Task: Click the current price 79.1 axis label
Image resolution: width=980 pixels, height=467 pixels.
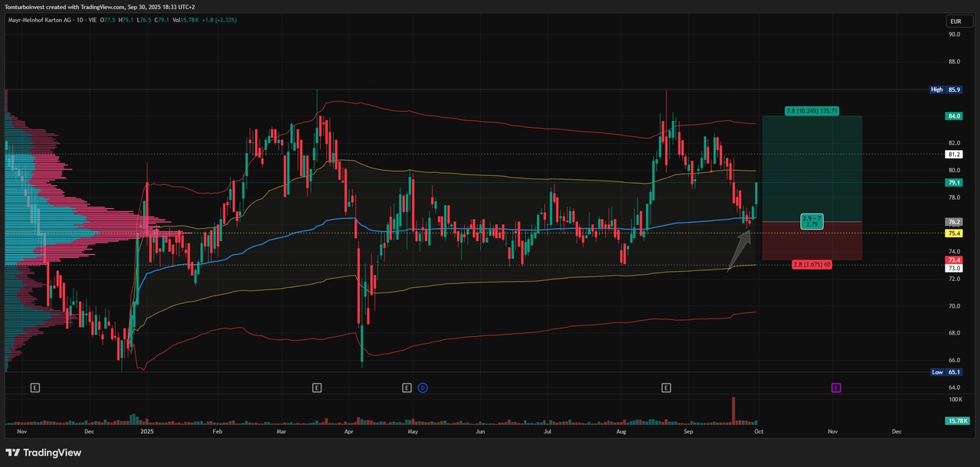Action: 954,183
